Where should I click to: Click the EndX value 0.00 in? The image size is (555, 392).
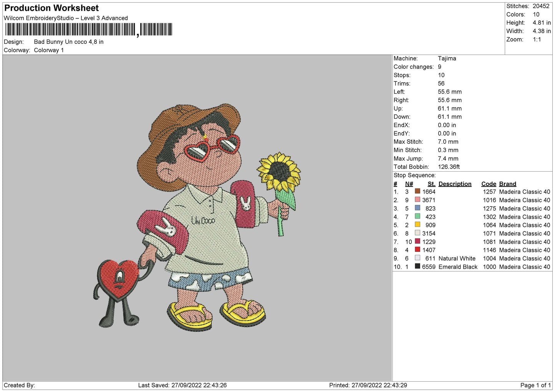pyautogui.click(x=447, y=125)
